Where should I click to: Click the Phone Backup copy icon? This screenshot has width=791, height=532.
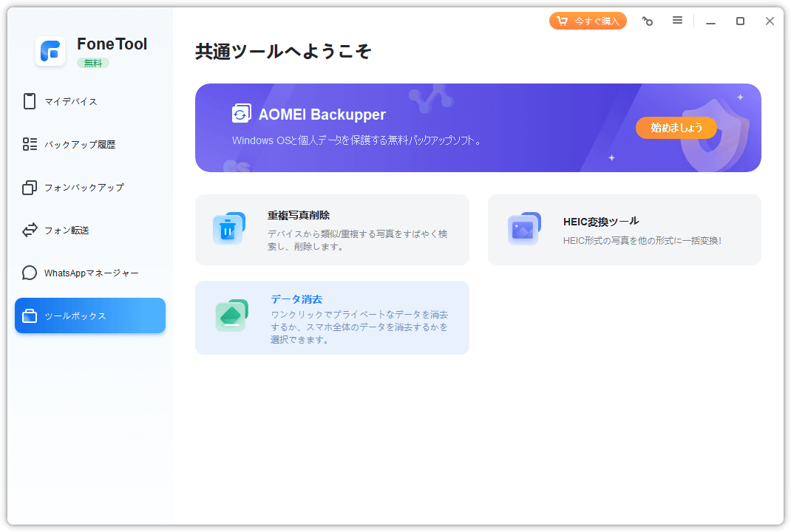(x=30, y=188)
